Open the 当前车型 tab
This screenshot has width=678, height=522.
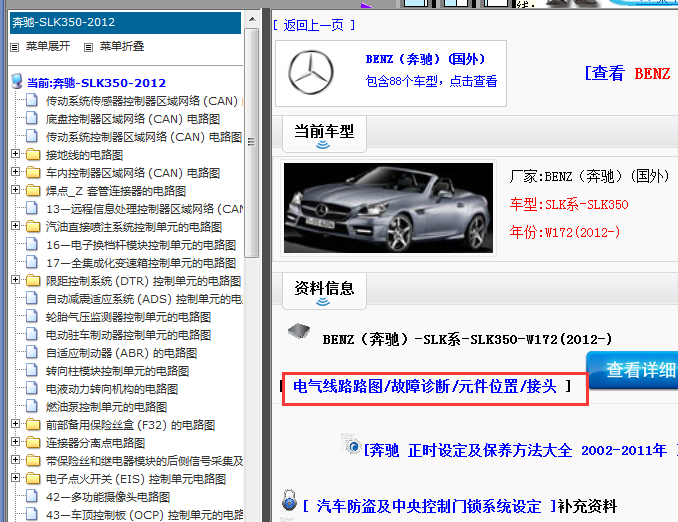click(x=324, y=134)
